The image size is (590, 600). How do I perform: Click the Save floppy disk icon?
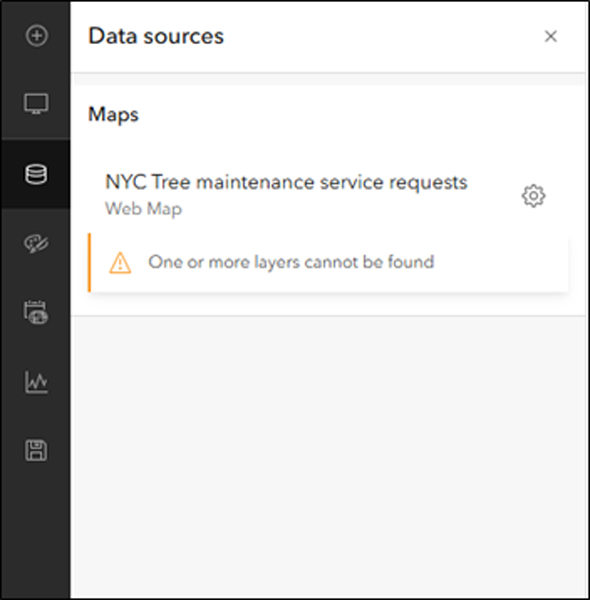click(36, 451)
